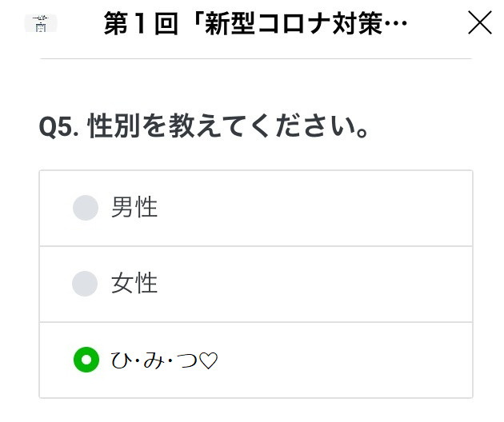Click the 男性 option label text
The width and height of the screenshot is (504, 422).
point(134,208)
